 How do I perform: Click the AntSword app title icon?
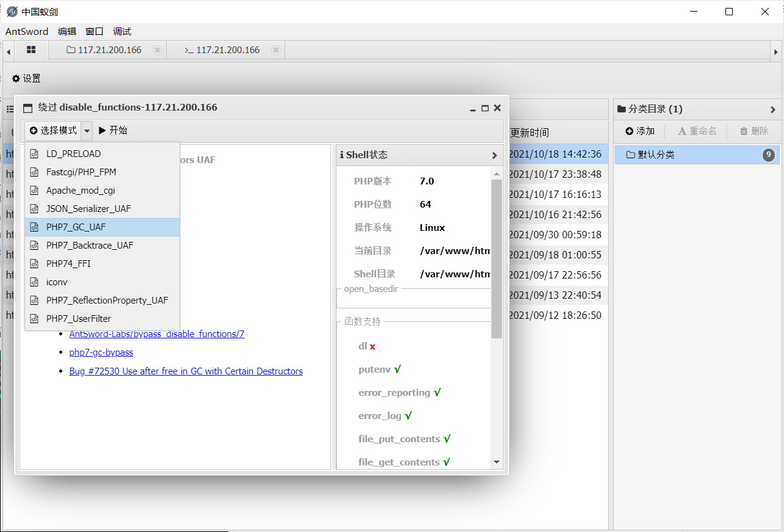(x=12, y=12)
